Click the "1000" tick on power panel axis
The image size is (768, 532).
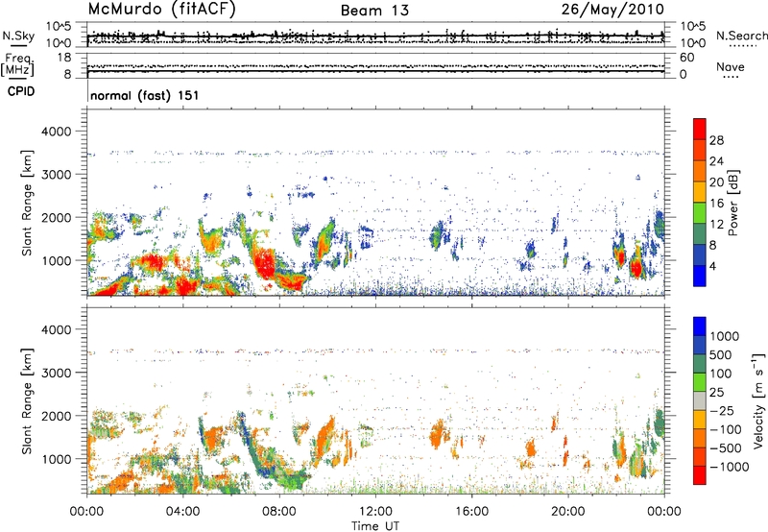coord(57,260)
